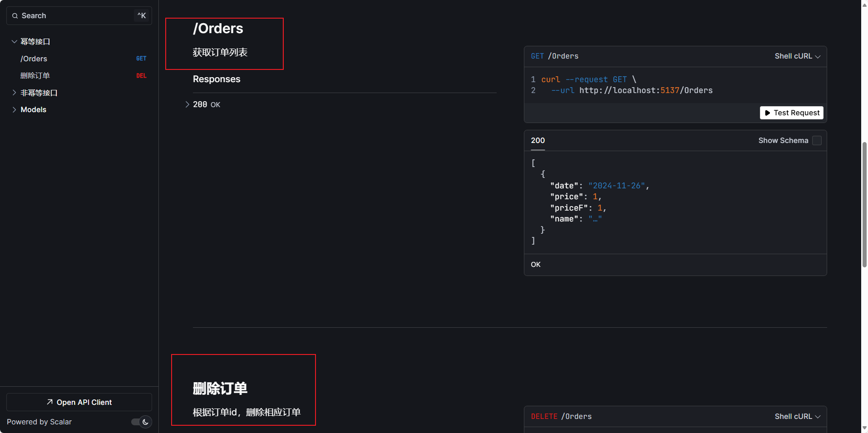Screen dimensions: 868x433
Task: Click the arrow icon beside Open API Client
Action: pyautogui.click(x=50, y=402)
